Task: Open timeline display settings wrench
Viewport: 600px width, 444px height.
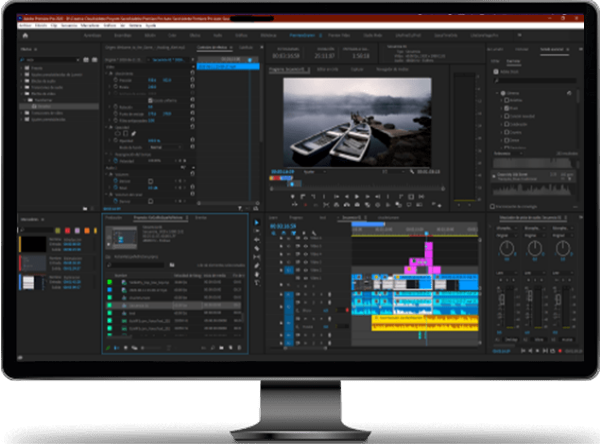Action: pos(314,233)
